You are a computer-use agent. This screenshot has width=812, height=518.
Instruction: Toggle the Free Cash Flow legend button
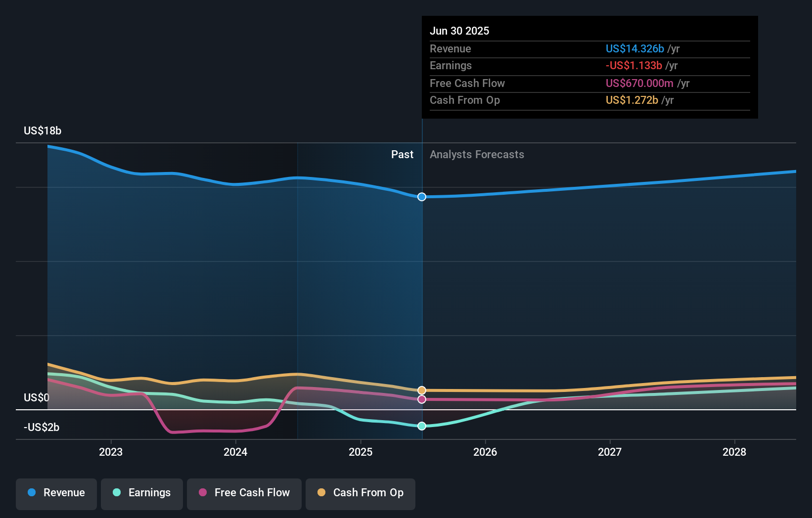244,494
